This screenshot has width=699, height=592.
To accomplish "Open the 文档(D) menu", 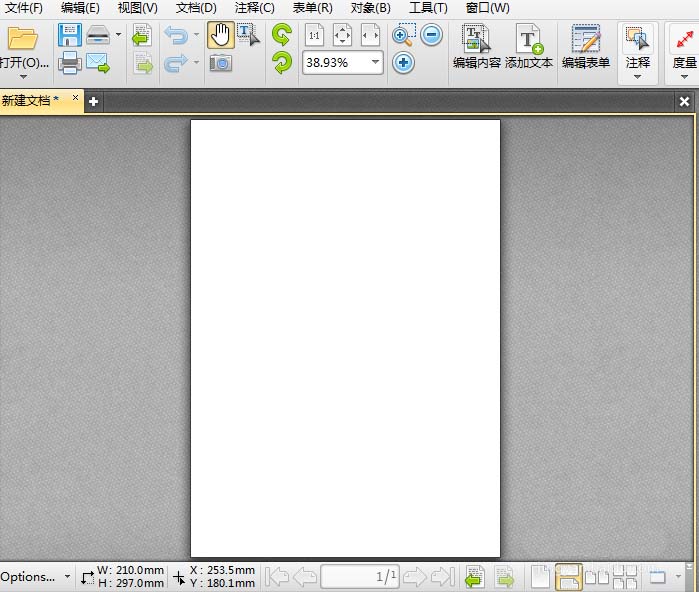I will click(196, 8).
